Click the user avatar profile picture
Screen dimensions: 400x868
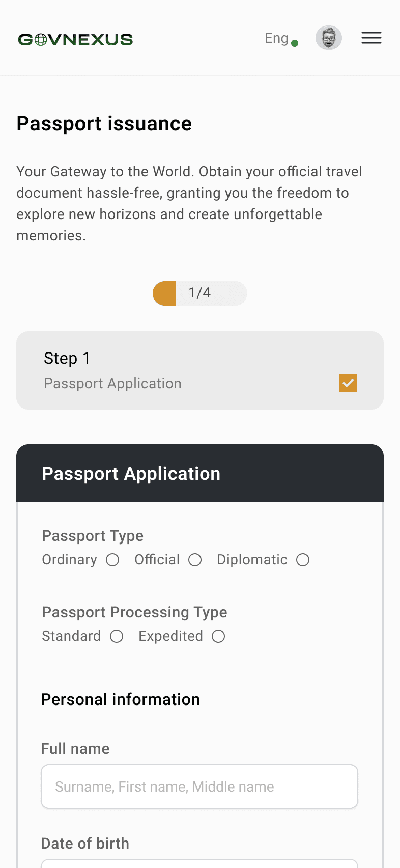[329, 38]
